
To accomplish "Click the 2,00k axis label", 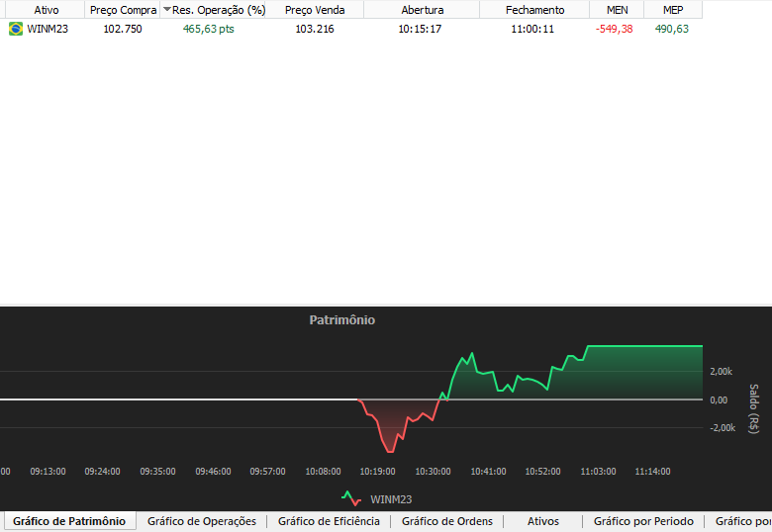I will (x=721, y=372).
